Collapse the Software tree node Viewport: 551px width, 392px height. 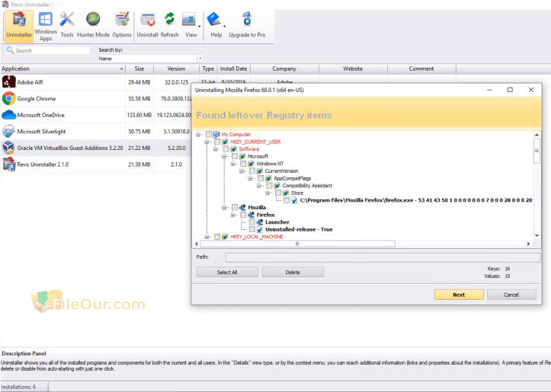pos(216,149)
